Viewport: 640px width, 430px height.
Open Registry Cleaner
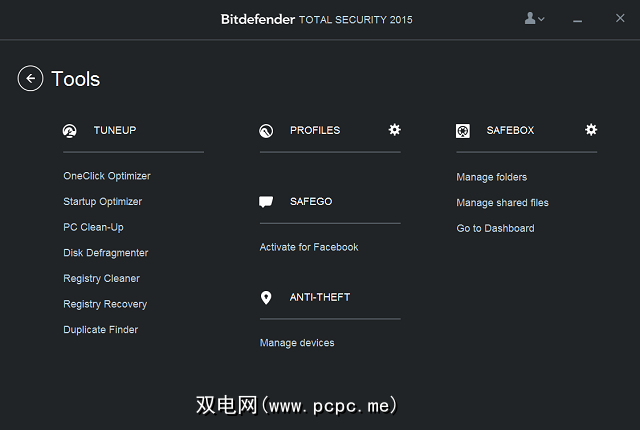click(x=101, y=279)
